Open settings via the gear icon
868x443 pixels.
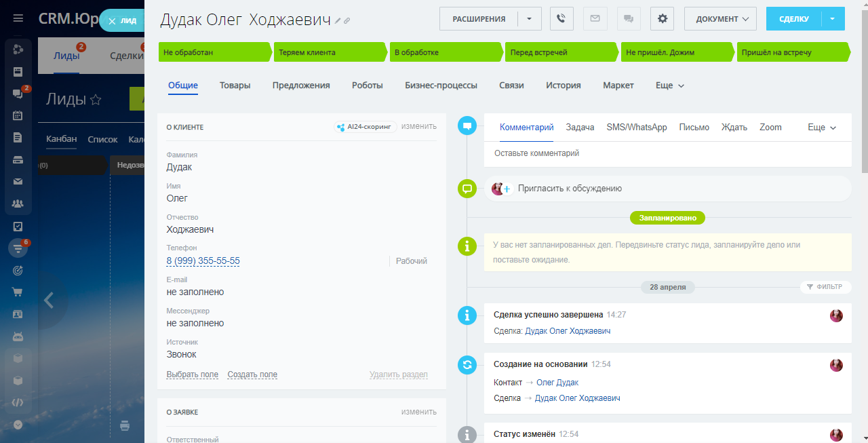662,19
